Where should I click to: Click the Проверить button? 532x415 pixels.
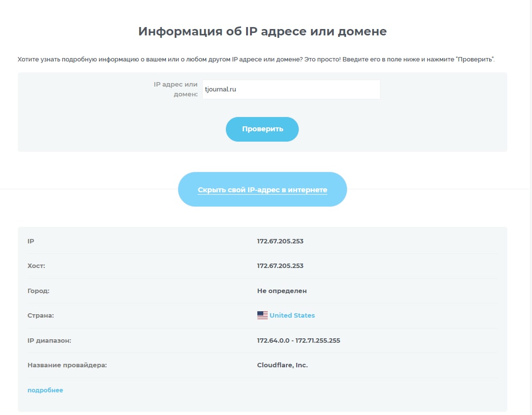tap(262, 129)
